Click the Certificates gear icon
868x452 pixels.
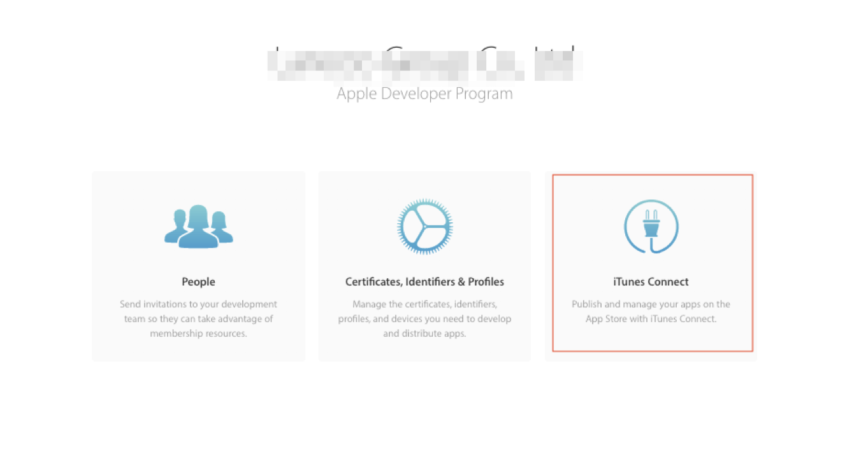point(424,227)
